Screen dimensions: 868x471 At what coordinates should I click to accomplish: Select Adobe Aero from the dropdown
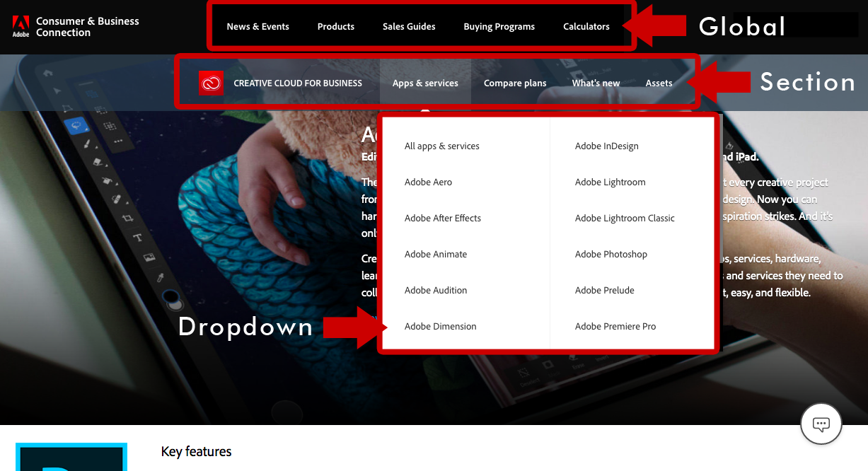pos(428,182)
